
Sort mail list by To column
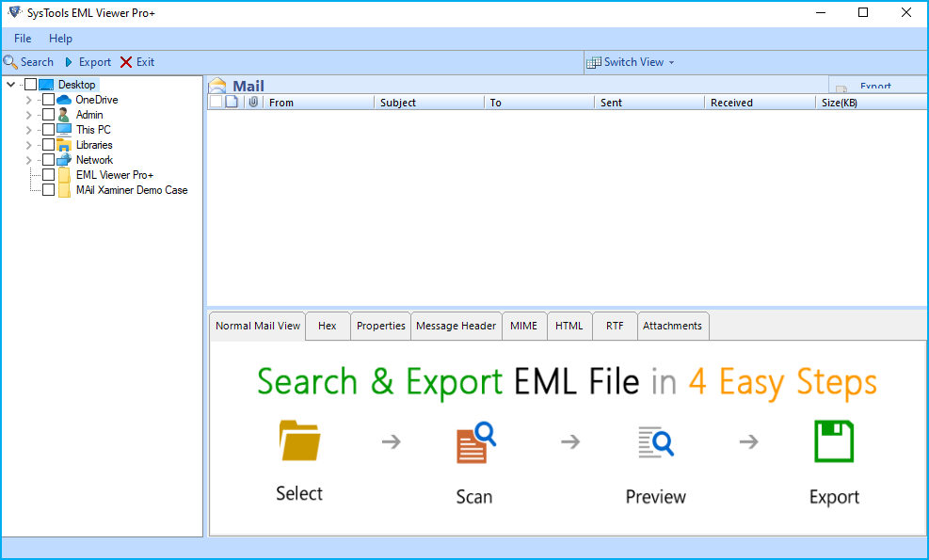tap(539, 103)
